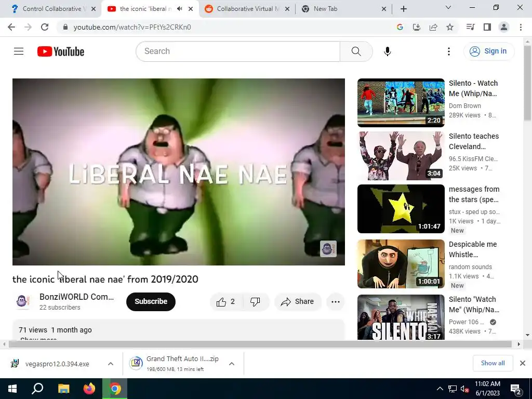
Task: Expand options for vegaspro12.0.394.exe download
Action: click(110, 364)
